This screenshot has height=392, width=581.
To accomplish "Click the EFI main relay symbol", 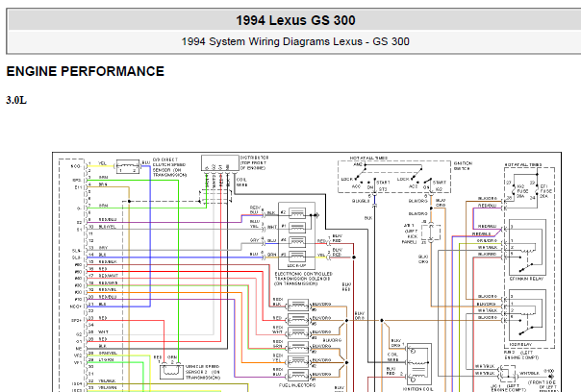I will (x=527, y=247).
